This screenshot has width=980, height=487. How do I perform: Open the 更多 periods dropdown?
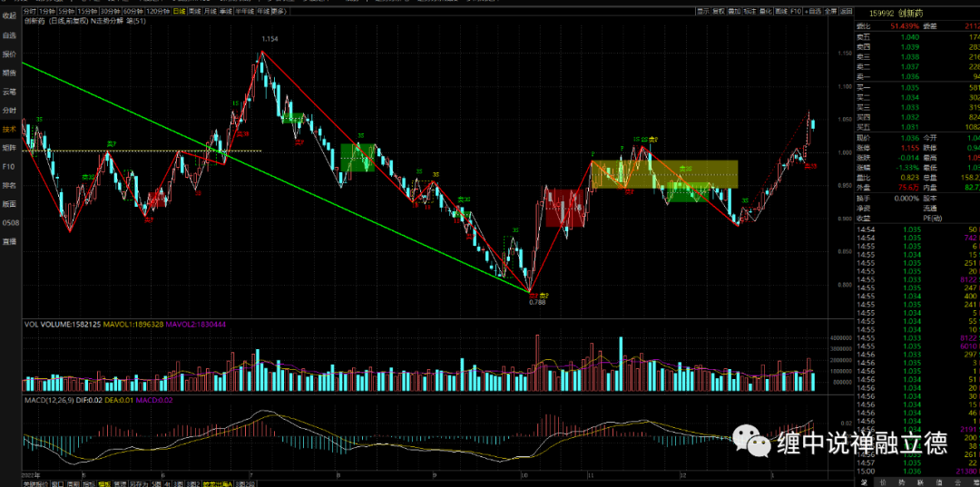click(279, 11)
